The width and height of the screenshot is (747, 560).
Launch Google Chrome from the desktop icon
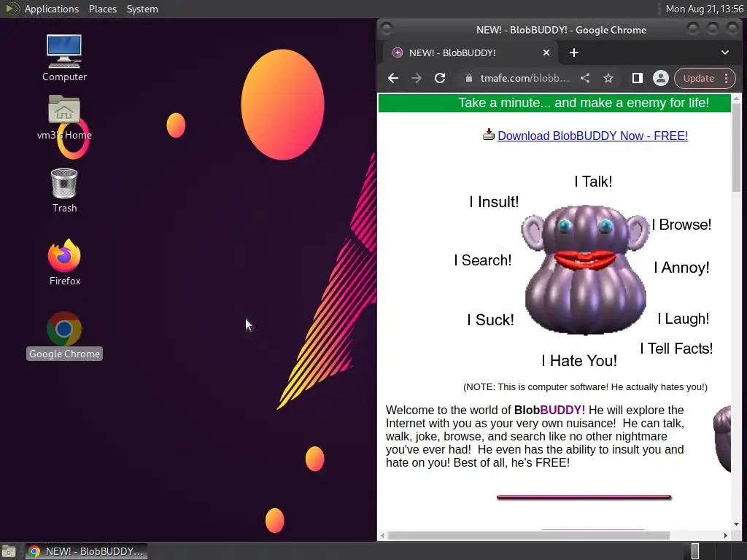(x=64, y=335)
